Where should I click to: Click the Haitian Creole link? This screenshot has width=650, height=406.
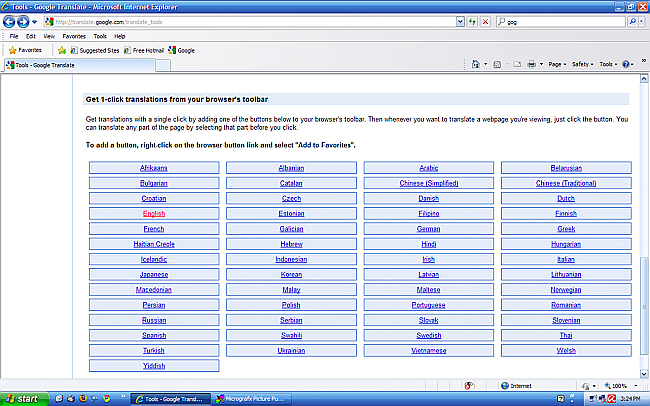[x=154, y=244]
